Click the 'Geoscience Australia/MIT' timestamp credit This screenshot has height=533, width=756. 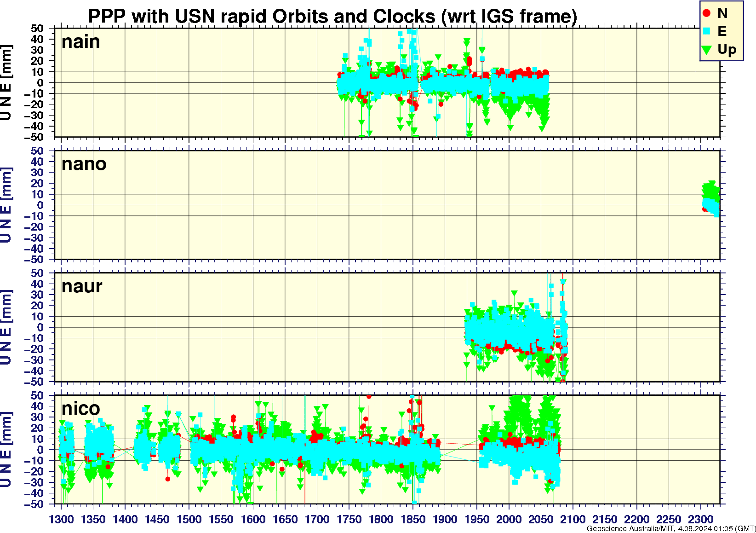(x=671, y=529)
